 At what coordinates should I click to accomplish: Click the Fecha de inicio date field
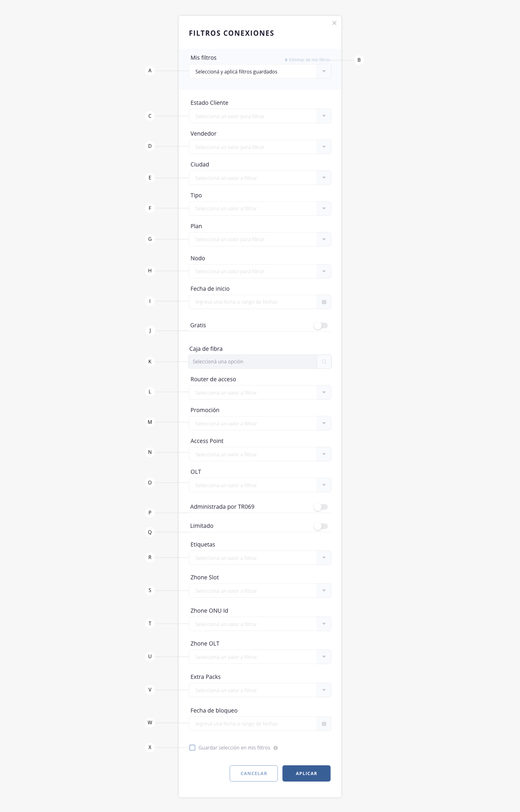point(260,302)
